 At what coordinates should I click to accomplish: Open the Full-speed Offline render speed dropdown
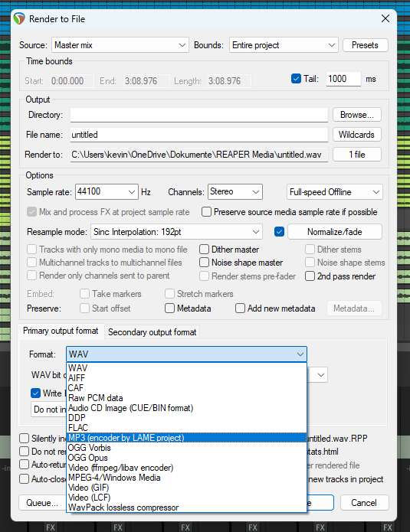[x=335, y=192]
